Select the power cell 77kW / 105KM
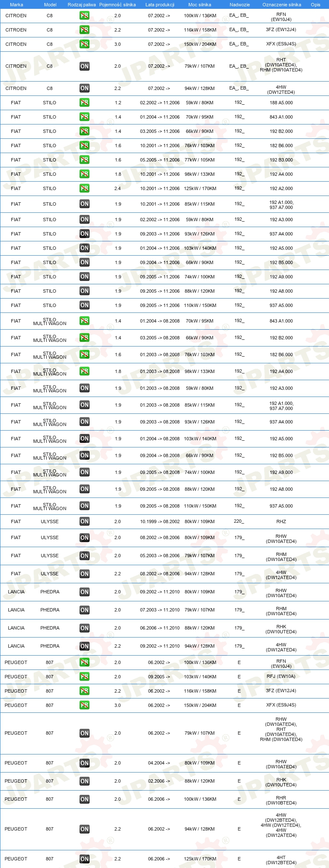This screenshot has width=329, height=868. [199, 160]
